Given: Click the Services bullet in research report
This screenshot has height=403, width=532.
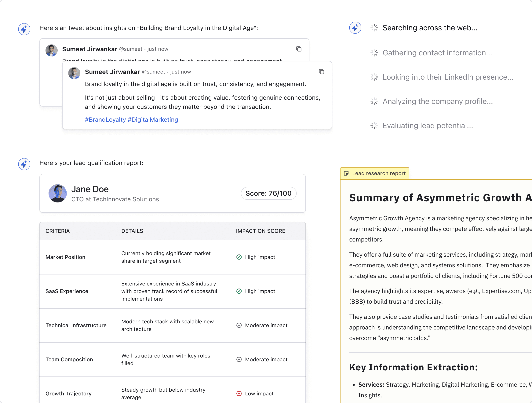Looking at the screenshot, I should (x=445, y=390).
